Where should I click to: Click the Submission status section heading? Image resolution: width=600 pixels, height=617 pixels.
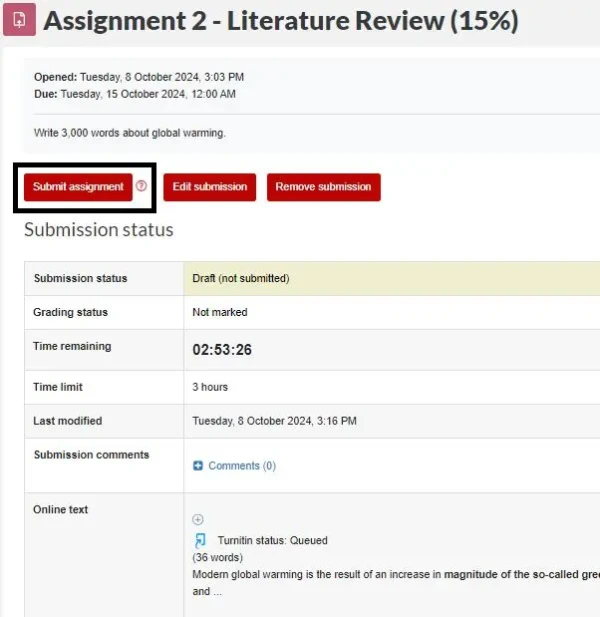point(99,230)
